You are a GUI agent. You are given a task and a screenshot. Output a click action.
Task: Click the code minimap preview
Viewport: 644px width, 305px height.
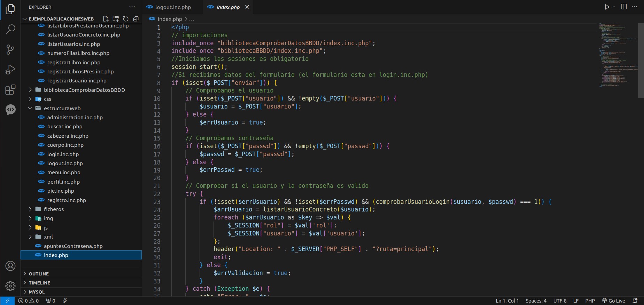click(x=618, y=55)
